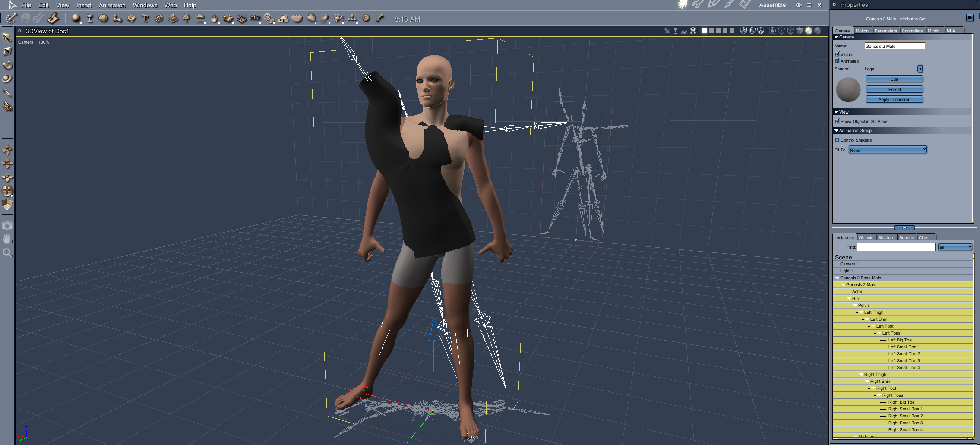Select the Move/selection arrow tool
This screenshot has width=980, height=445.
pyautogui.click(x=7, y=38)
